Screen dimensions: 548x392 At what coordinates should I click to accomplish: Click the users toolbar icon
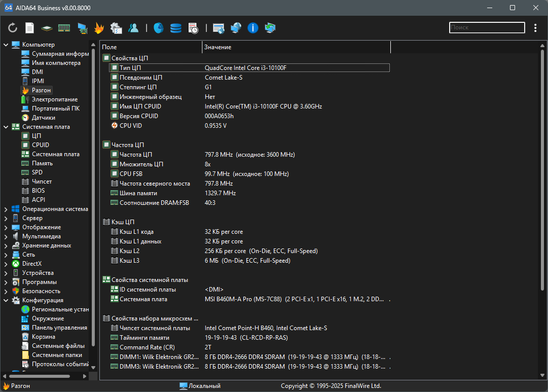(x=133, y=27)
